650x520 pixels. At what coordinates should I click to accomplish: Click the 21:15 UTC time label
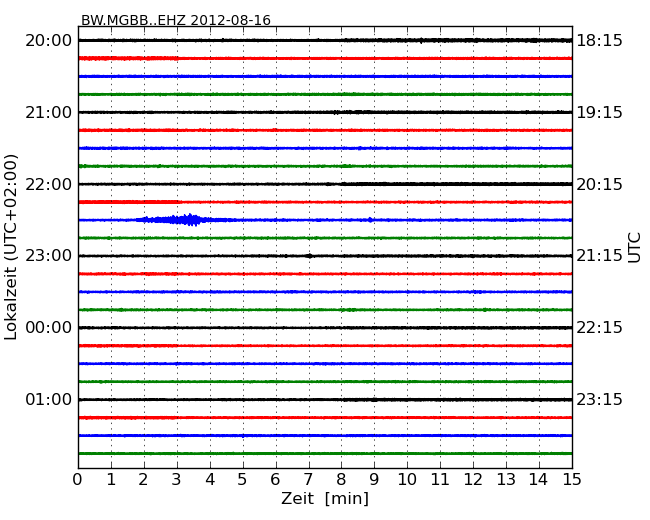pos(599,255)
